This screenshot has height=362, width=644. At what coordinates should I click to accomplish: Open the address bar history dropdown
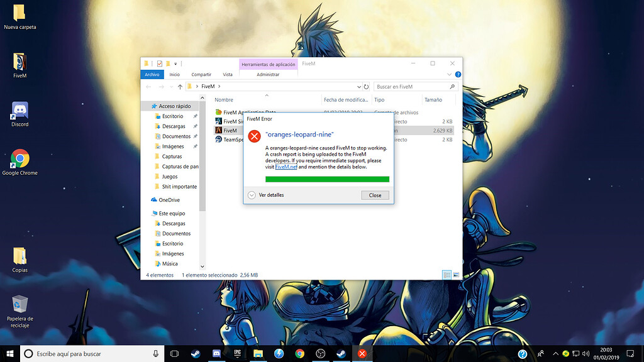tap(358, 87)
